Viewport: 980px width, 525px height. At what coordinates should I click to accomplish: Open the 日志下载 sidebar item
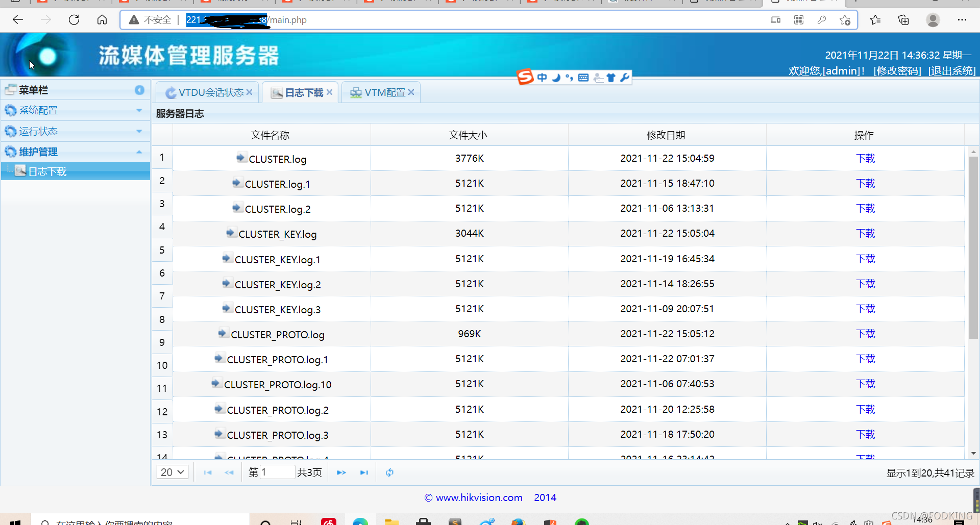(x=76, y=171)
